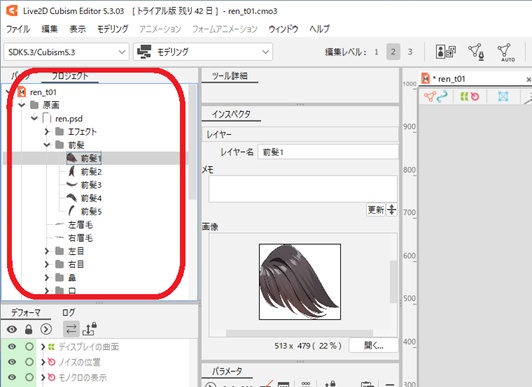Collapse the 前髪 folder in project tree
Viewport: 532px width, 387px height.
pos(47,145)
